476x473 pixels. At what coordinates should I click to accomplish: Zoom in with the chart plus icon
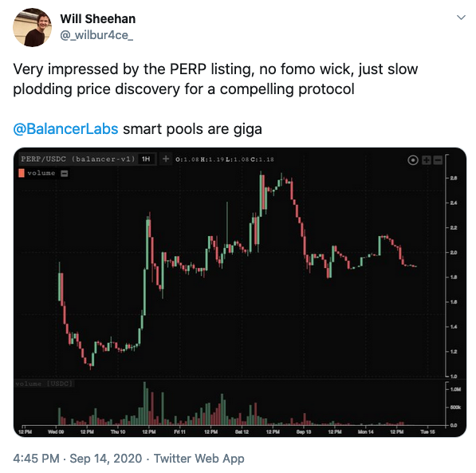(427, 160)
